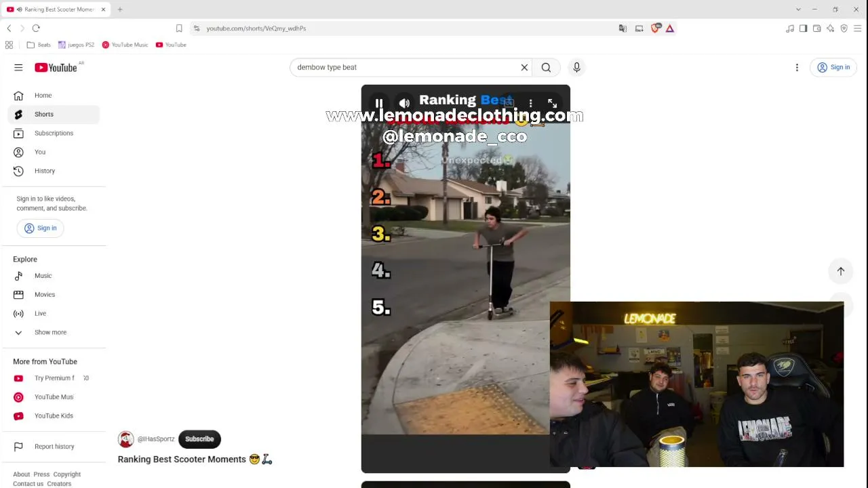
Task: Toggle closed captions on the Short
Action: (508, 102)
